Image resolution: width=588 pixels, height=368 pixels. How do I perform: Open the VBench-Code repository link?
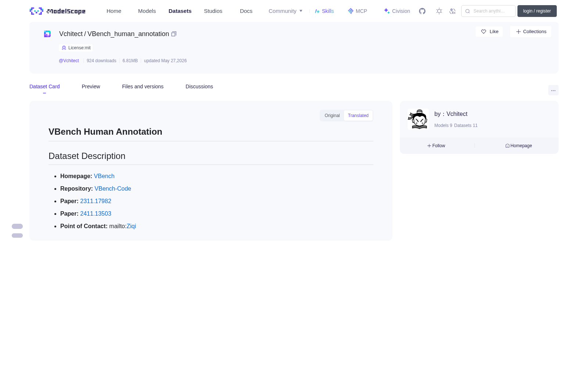coord(113,189)
